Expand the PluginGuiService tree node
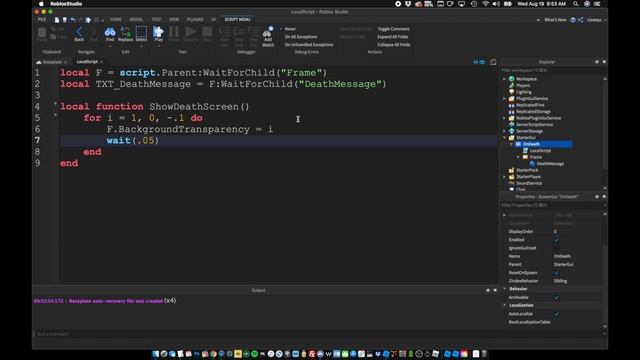The image size is (640, 360). pos(504,98)
